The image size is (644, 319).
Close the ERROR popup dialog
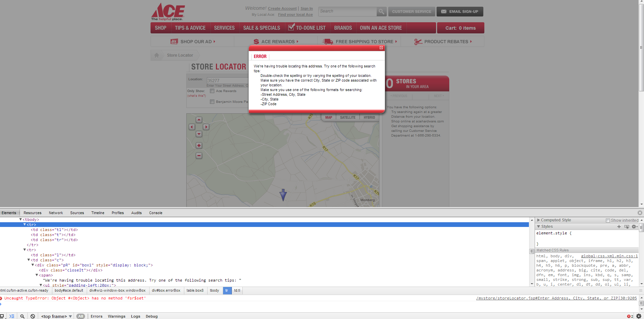click(381, 48)
